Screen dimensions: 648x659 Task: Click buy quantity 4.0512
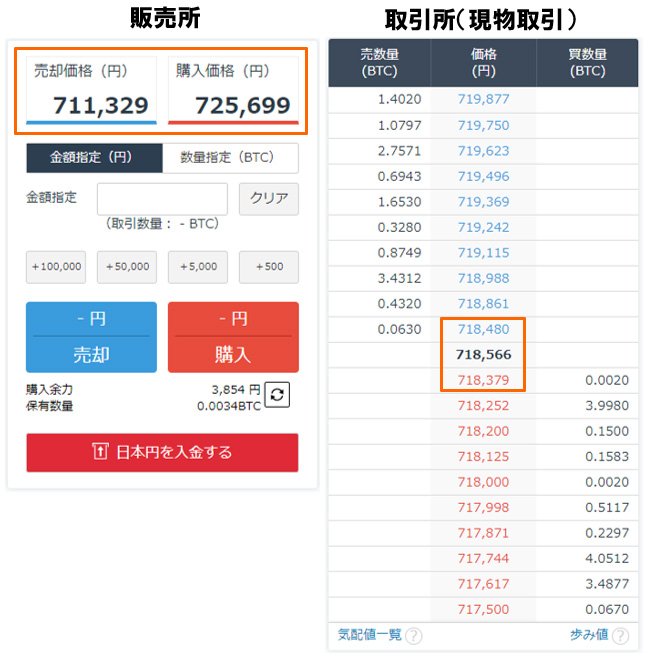607,558
